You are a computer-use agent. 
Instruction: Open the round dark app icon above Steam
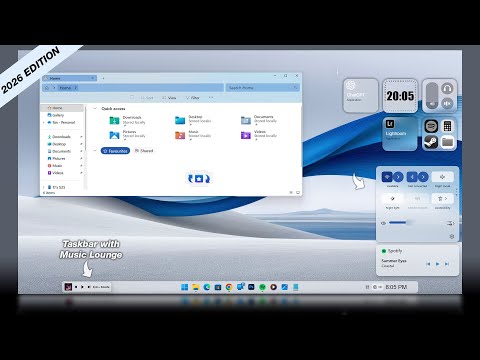[431, 126]
